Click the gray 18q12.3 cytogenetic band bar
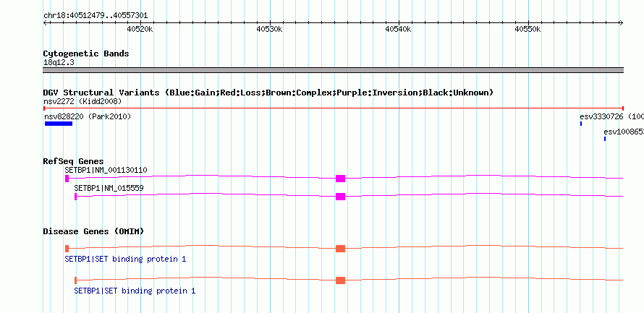Screen dimensions: 644x313 pyautogui.click(x=333, y=70)
